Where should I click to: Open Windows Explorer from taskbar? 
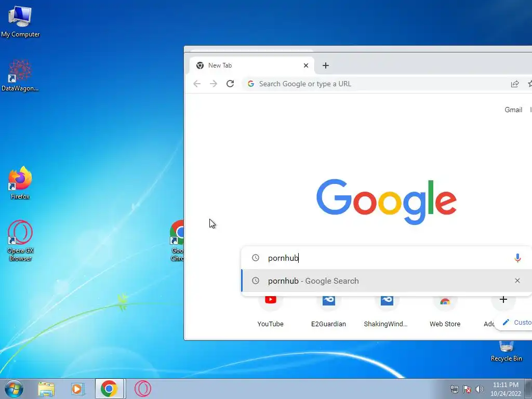pos(46,389)
